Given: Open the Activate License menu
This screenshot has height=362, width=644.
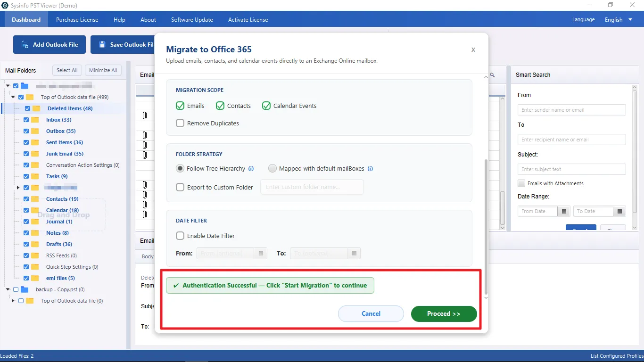Looking at the screenshot, I should [248, 20].
